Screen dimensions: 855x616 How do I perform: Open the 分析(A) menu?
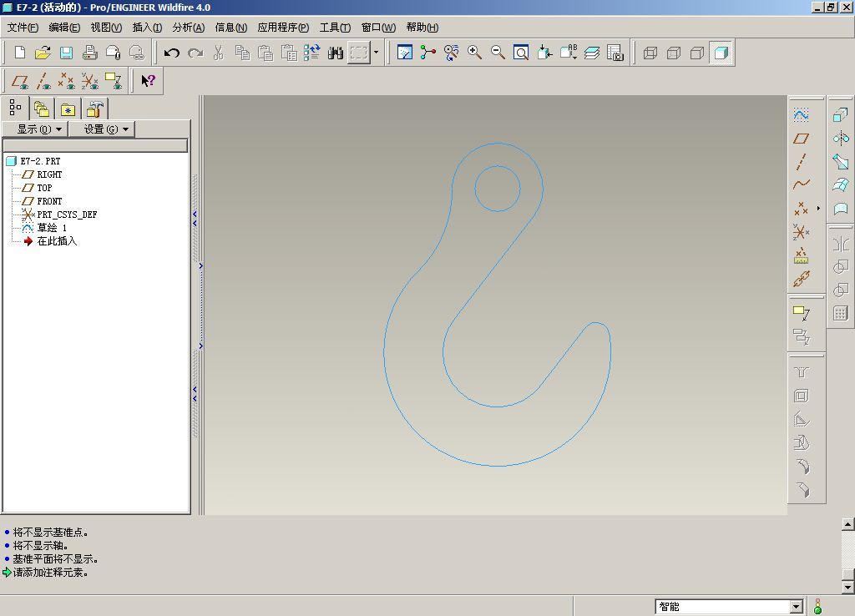click(188, 28)
